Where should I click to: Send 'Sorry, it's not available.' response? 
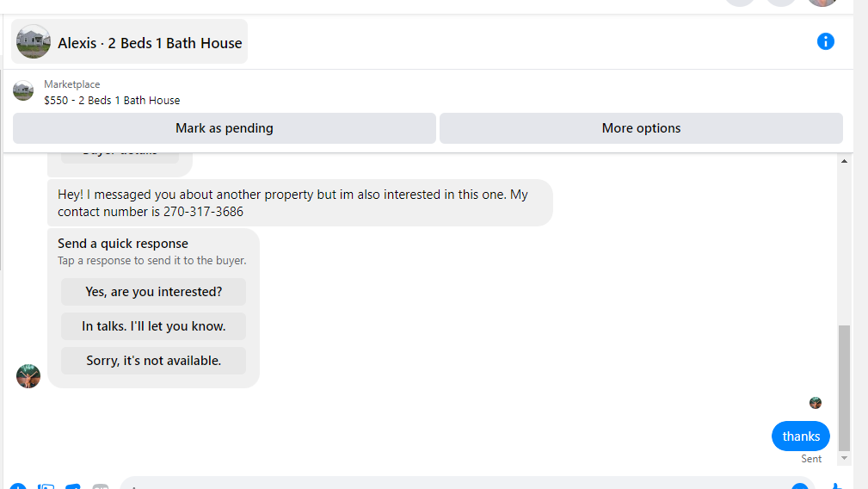(x=153, y=361)
